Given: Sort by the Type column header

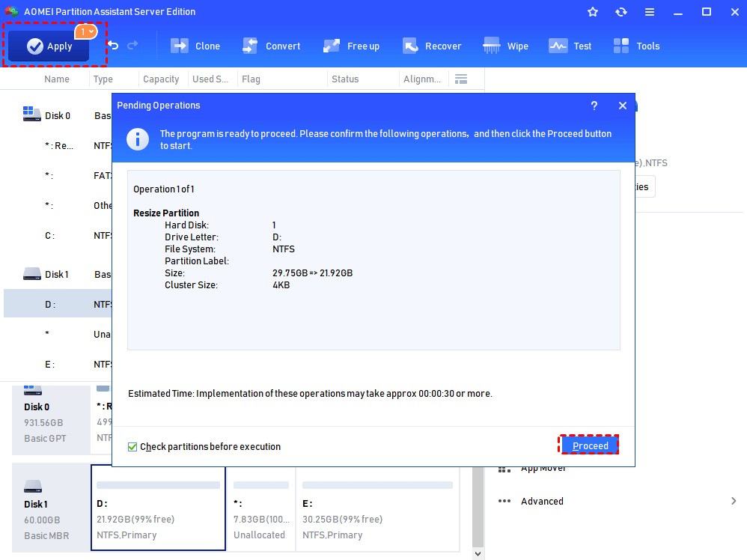Looking at the screenshot, I should coord(103,79).
